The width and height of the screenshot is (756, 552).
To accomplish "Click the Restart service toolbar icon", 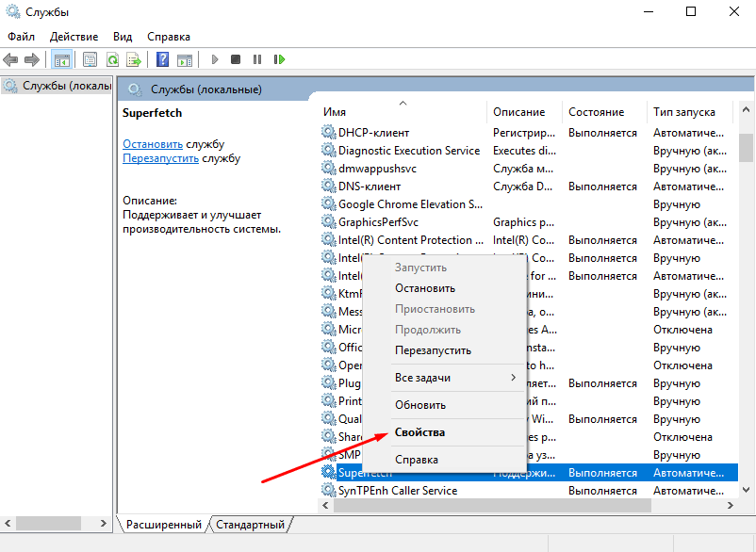I will (279, 59).
